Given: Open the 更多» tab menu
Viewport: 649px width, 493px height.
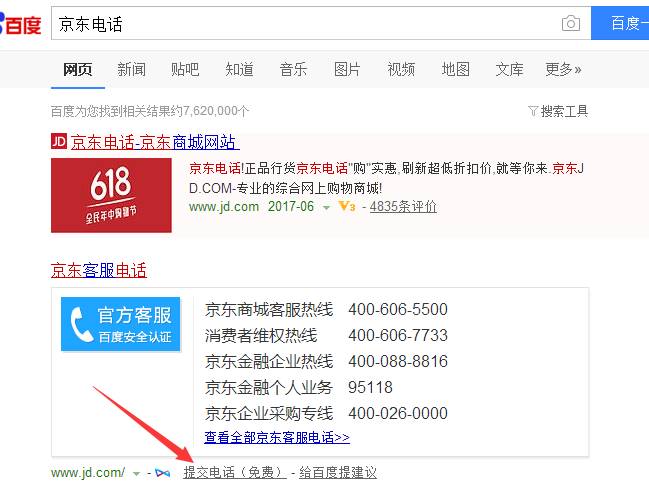Looking at the screenshot, I should click(563, 69).
